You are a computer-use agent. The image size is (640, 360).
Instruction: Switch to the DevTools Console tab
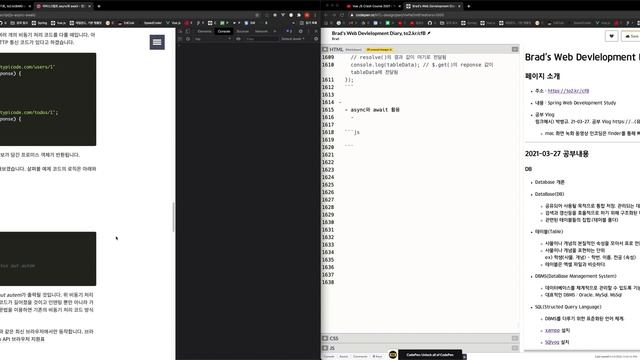[224, 31]
